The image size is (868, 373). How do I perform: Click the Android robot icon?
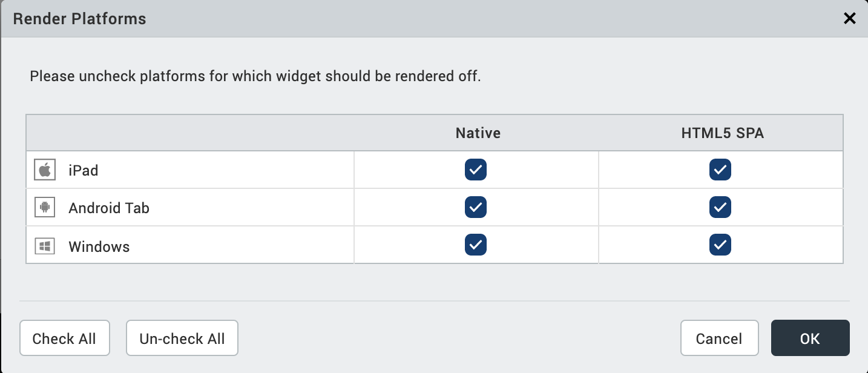[x=45, y=208]
